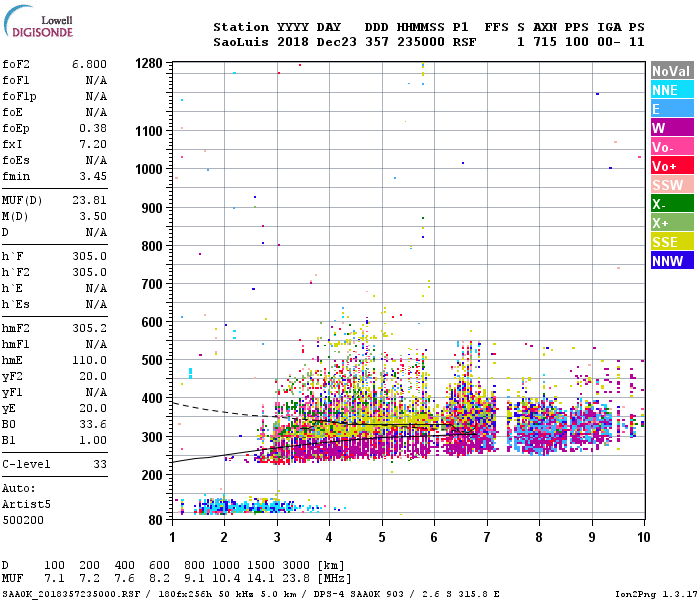Select the SSE yellow legend swatch

672,242
